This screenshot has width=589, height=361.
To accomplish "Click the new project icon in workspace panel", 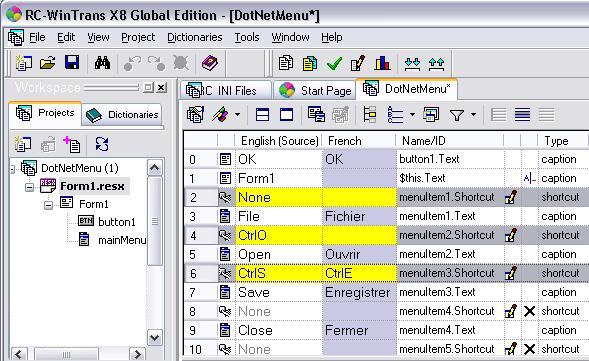I will pyautogui.click(x=23, y=144).
